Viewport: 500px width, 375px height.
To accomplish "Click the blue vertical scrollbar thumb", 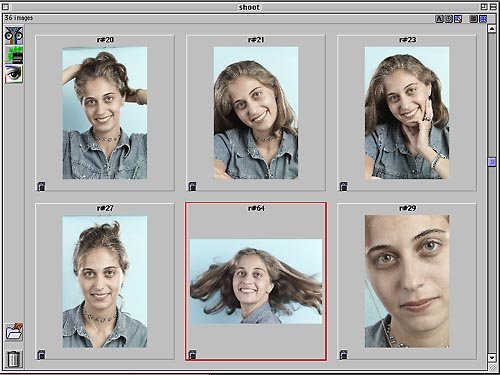I will (492, 162).
